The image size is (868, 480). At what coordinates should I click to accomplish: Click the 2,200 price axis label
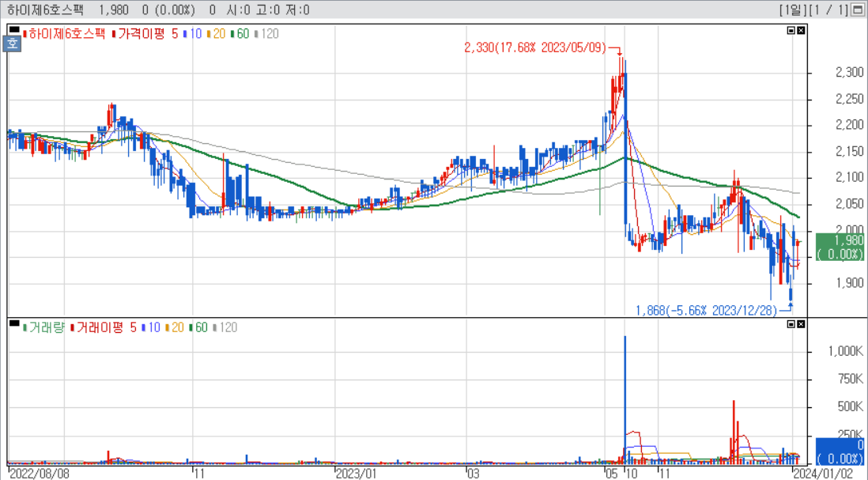point(849,125)
